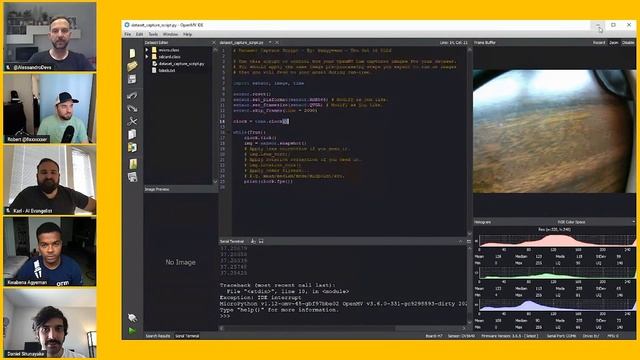640x360 pixels.
Task: Click Daniel's video tile
Action: [50, 323]
